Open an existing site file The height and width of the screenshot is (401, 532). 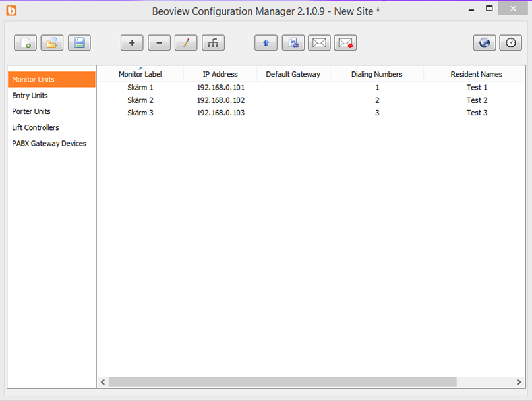coord(52,43)
